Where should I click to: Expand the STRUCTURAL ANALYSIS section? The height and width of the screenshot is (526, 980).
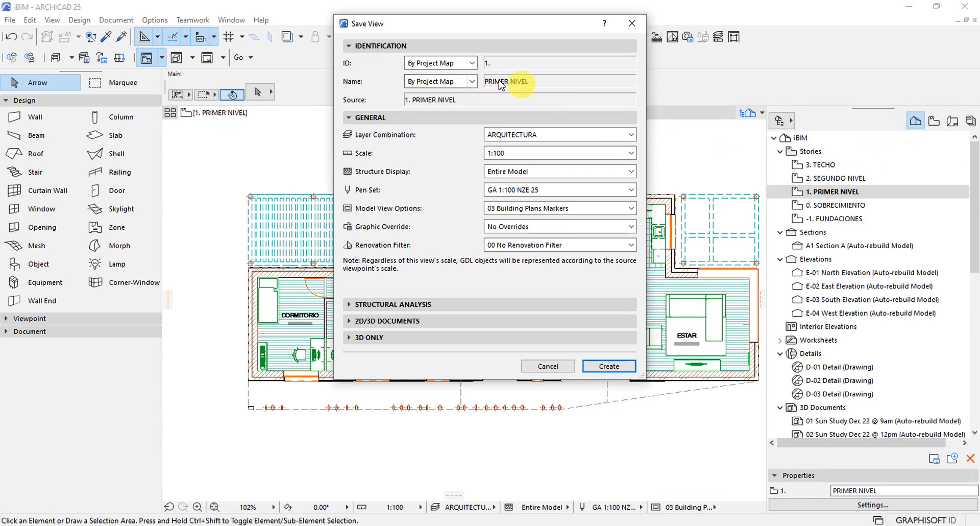(x=392, y=304)
